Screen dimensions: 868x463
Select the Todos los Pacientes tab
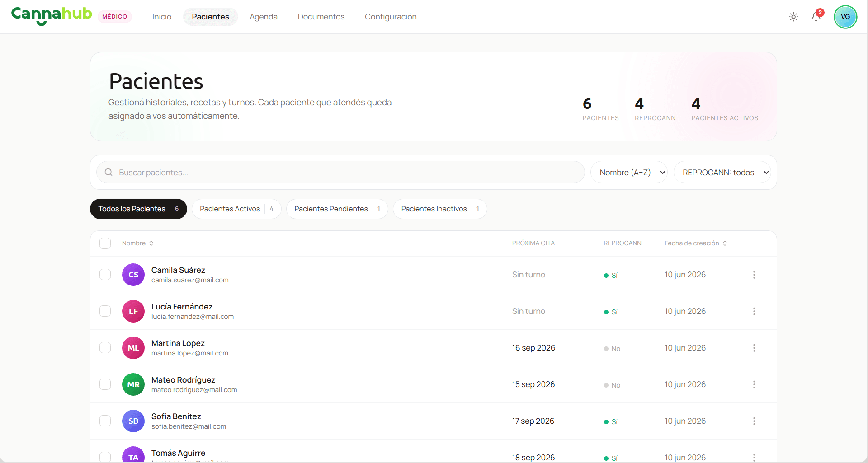pos(138,209)
